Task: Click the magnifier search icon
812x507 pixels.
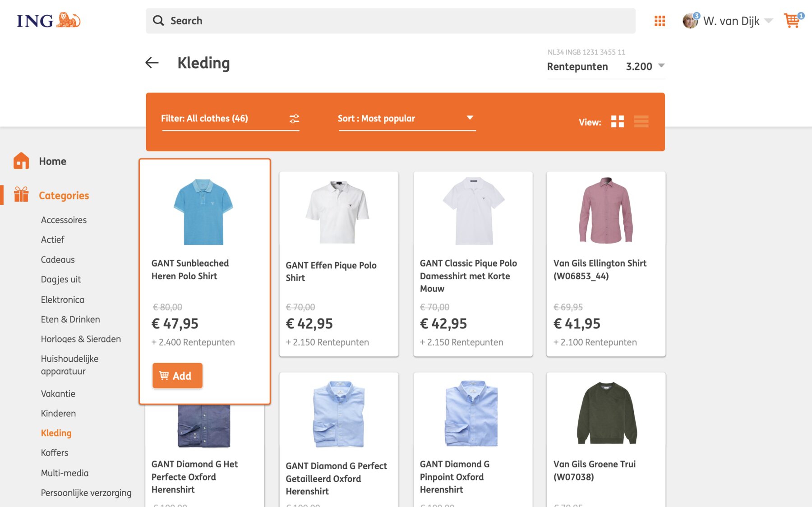Action: coord(158,21)
